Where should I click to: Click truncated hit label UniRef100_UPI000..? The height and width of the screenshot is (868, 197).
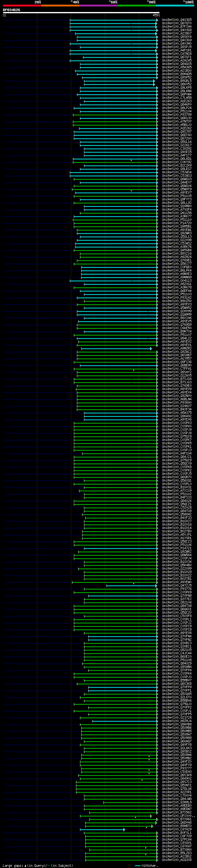tap(178, 816)
